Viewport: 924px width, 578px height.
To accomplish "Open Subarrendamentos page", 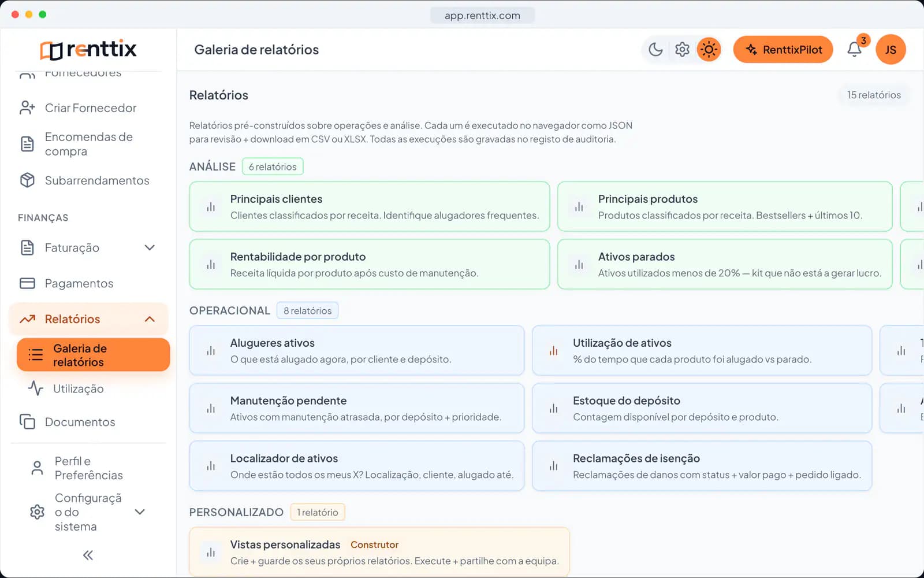I will click(x=88, y=180).
